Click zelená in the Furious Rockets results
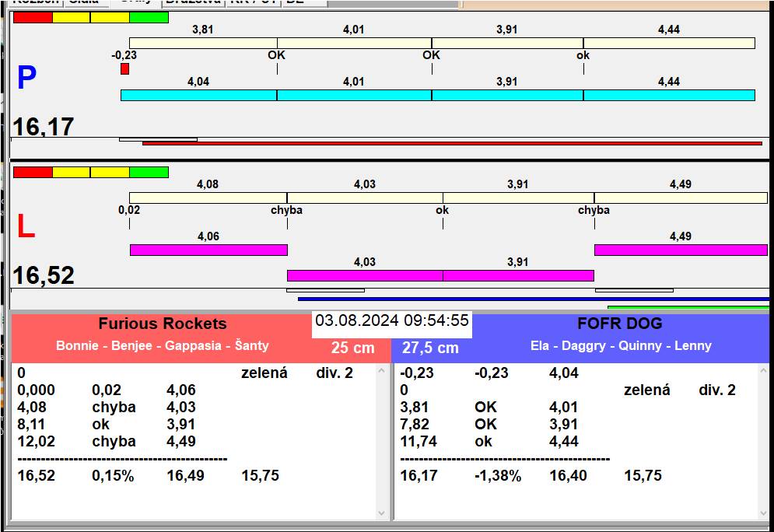774x532 pixels. 264,373
